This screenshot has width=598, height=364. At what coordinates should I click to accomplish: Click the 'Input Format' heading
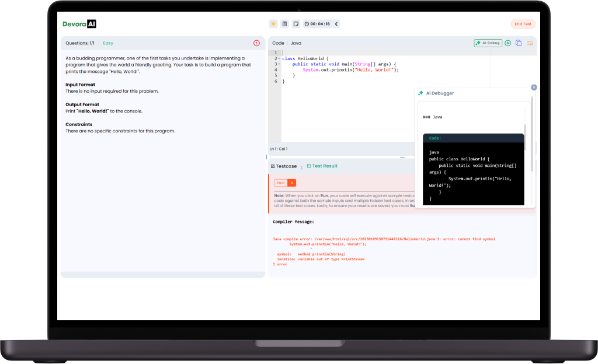coord(80,85)
